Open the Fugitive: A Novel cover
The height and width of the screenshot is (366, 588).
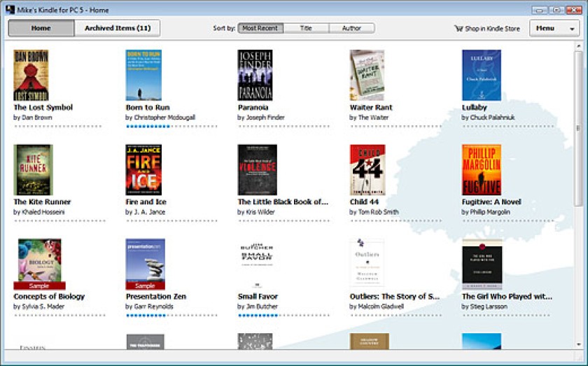(x=482, y=170)
